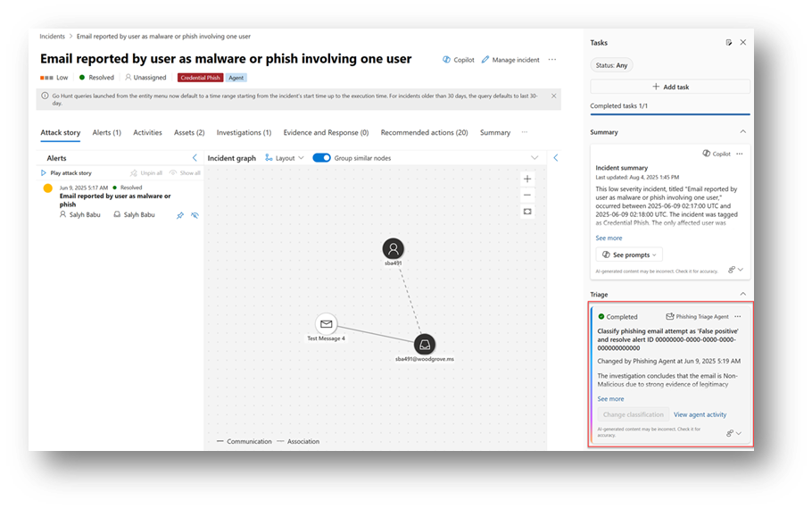Hide the alert using the eye icon
The height and width of the screenshot is (509, 812).
point(195,215)
